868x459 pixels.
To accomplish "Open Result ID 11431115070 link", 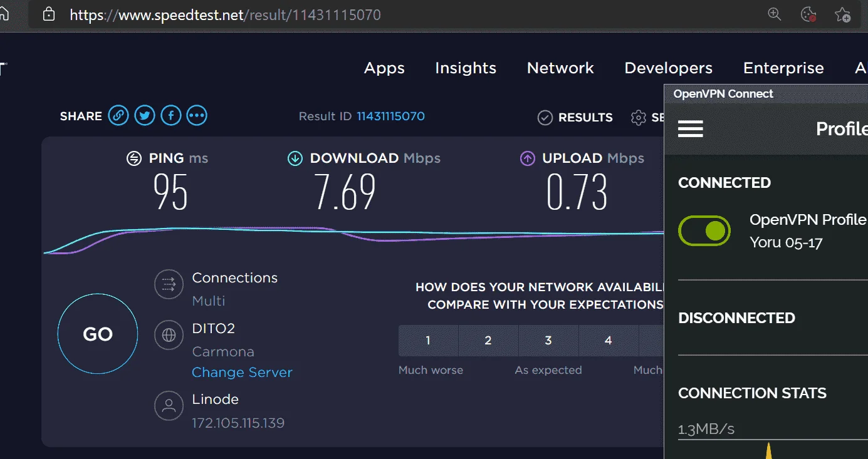I will click(x=391, y=116).
